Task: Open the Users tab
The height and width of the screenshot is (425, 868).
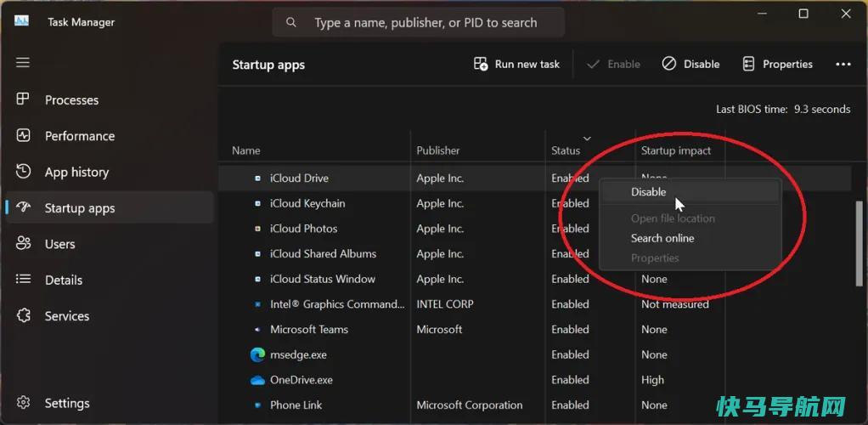Action: [x=110, y=244]
